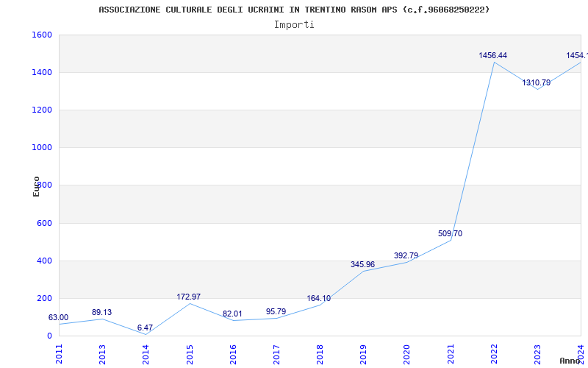Viewport: 588px width, 368px height.
Task: Click the x-axis year 2013
Action: pyautogui.click(x=102, y=354)
